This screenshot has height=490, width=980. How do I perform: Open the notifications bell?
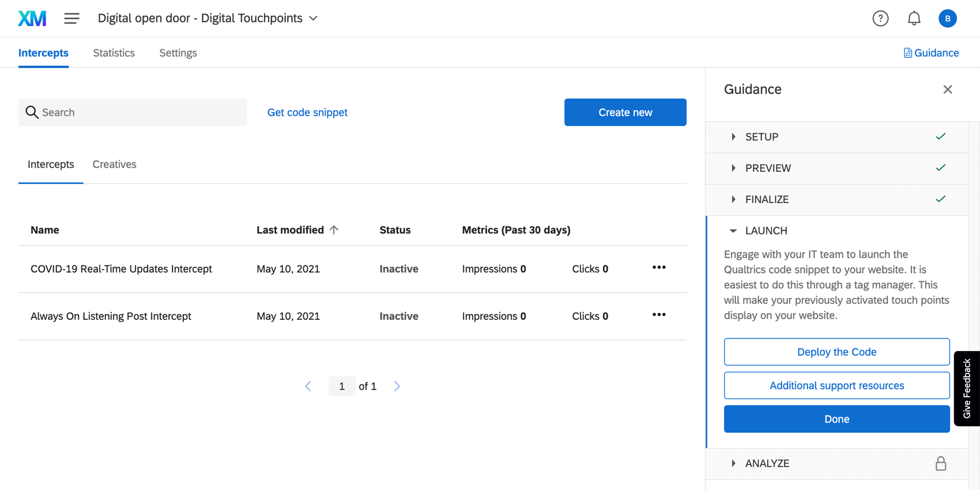[x=914, y=18]
